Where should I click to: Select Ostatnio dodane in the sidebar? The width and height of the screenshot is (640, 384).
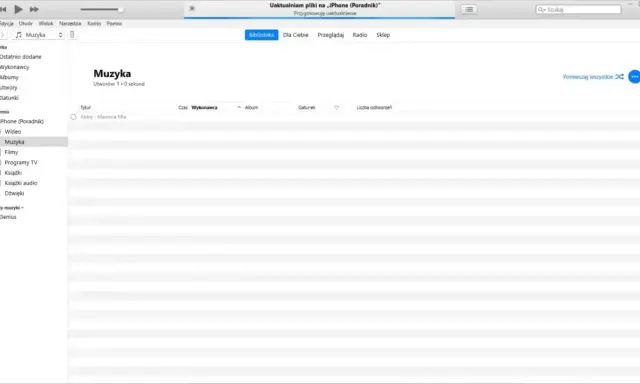tap(21, 57)
